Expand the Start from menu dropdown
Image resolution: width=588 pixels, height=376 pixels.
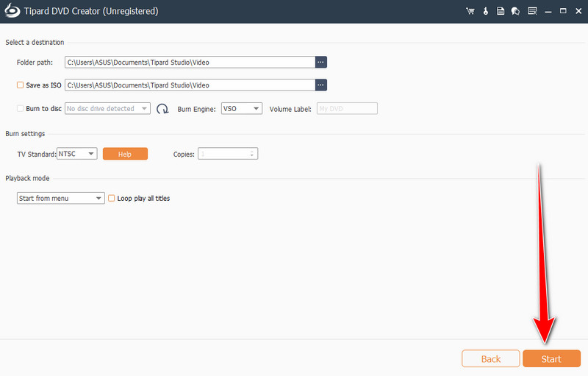coord(61,198)
